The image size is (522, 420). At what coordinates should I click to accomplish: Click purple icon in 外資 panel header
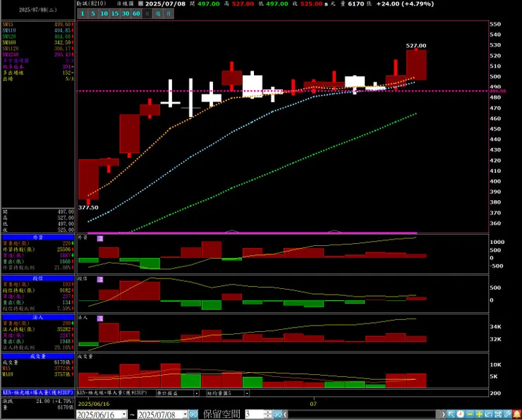coord(100,238)
